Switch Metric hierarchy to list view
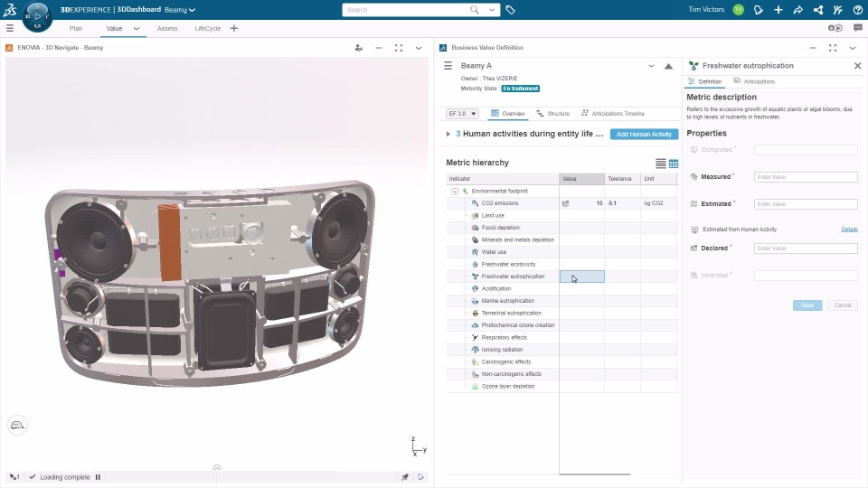The image size is (868, 488). coord(660,164)
